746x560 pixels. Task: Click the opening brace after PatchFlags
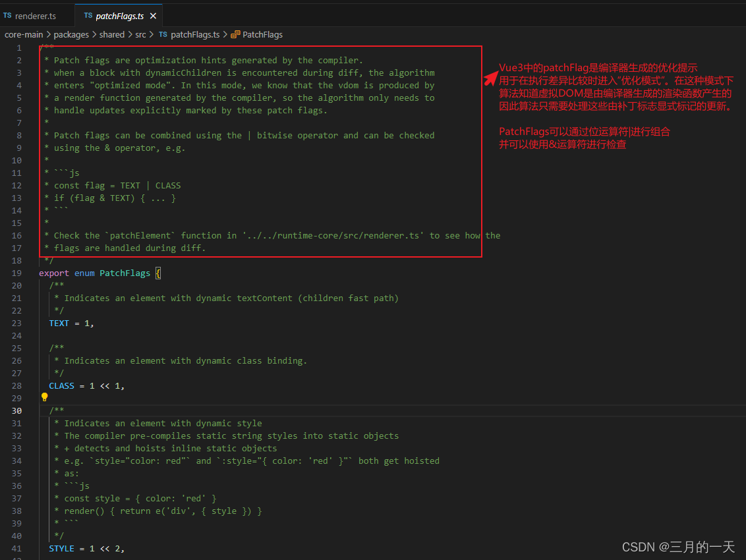(x=158, y=273)
